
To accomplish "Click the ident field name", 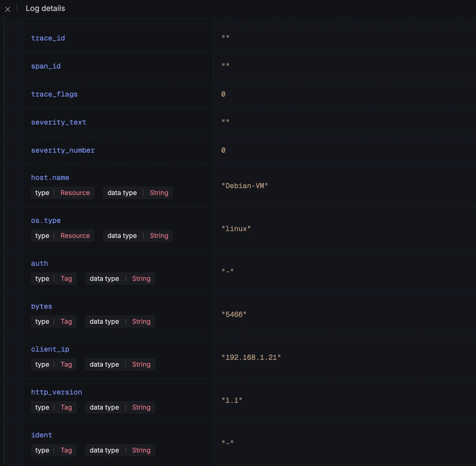I will [x=42, y=435].
